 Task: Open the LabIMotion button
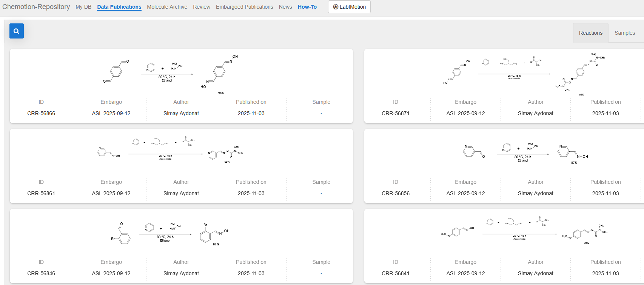[x=349, y=7]
